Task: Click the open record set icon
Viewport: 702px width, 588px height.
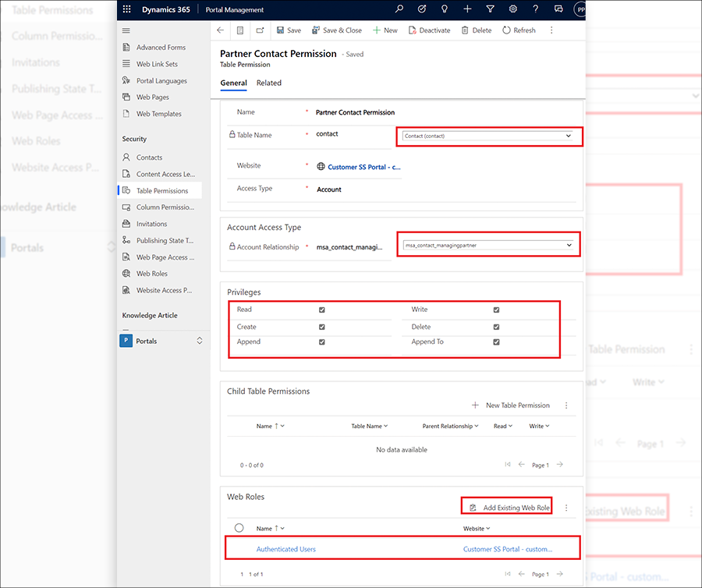Action: point(240,30)
